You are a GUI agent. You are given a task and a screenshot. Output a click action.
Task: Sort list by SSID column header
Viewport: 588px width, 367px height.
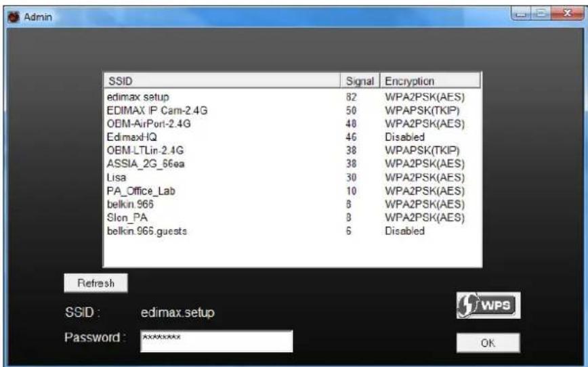[x=222, y=81]
